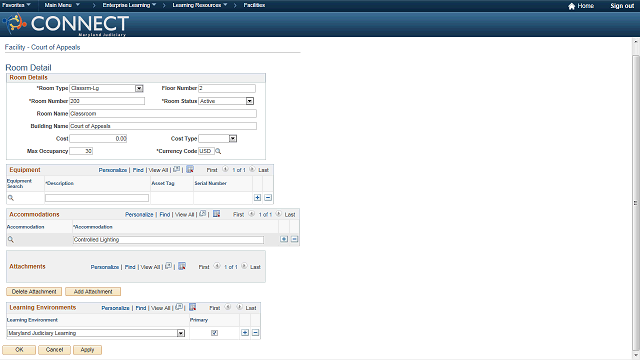
Task: Click into the Building Name field
Action: pyautogui.click(x=163, y=126)
